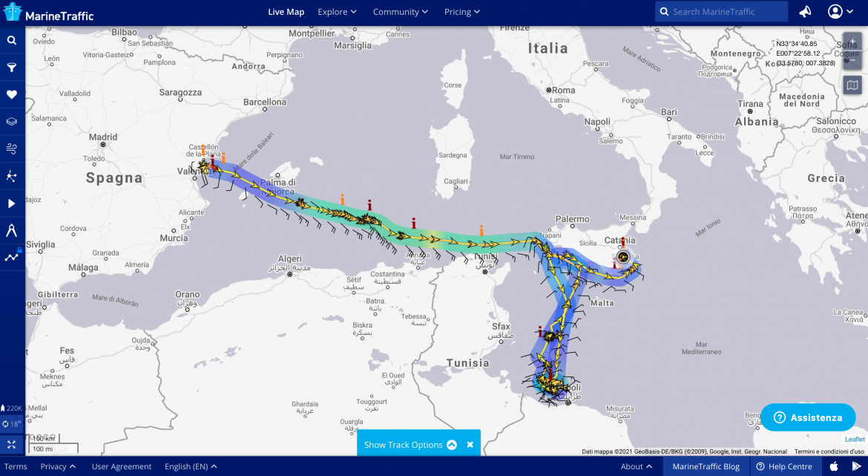This screenshot has width=868, height=476.
Task: Click the Assistenza help button
Action: (808, 418)
